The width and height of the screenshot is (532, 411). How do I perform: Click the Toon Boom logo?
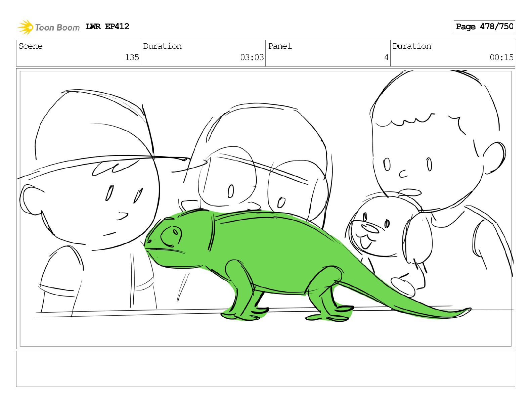(49, 27)
